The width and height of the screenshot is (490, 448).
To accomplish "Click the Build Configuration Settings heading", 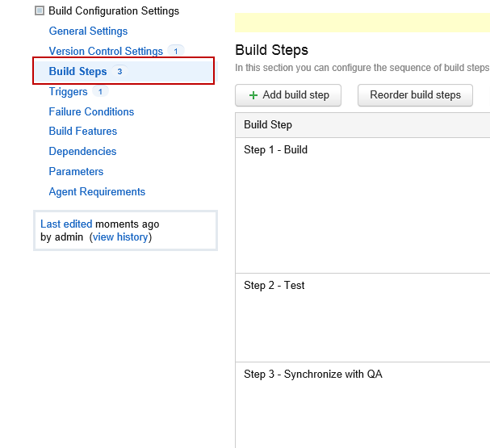I will (x=114, y=11).
